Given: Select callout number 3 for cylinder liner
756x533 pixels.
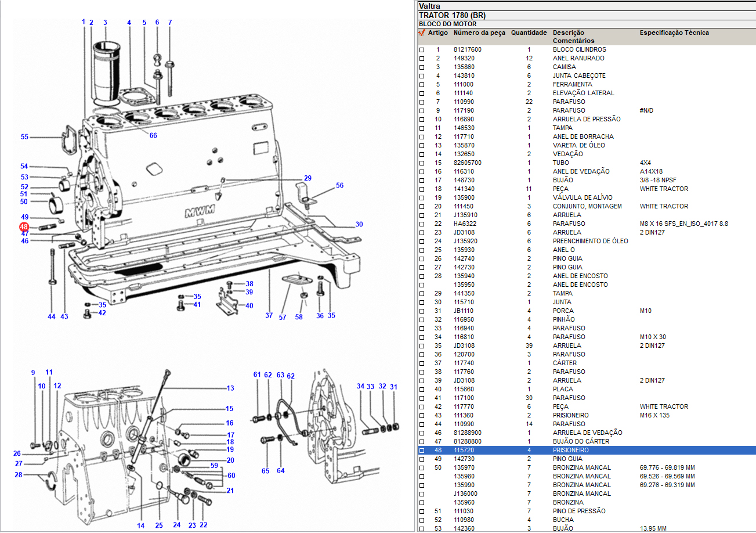Looking at the screenshot, I should point(105,23).
